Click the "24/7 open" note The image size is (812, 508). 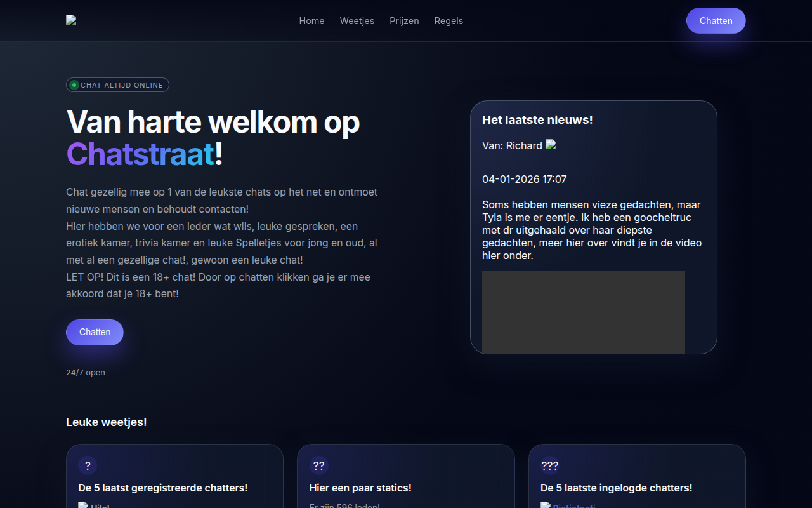coord(86,372)
